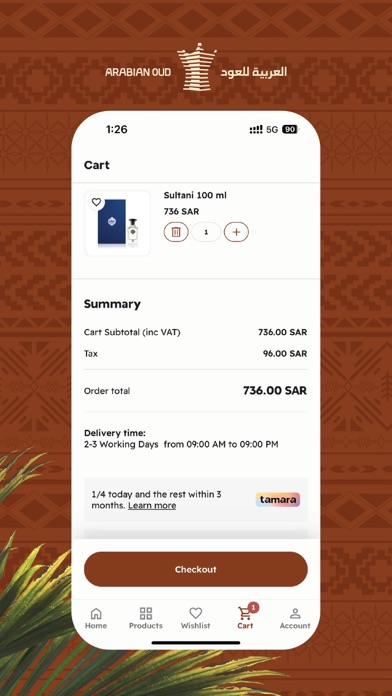Image resolution: width=392 pixels, height=696 pixels.
Task: Open the Sultani perfume product thumbnail
Action: point(118,224)
